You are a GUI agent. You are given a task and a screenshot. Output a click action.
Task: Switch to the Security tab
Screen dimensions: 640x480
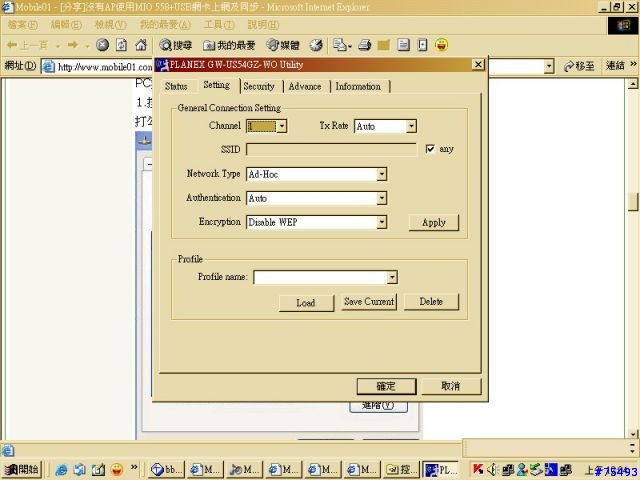[259, 86]
